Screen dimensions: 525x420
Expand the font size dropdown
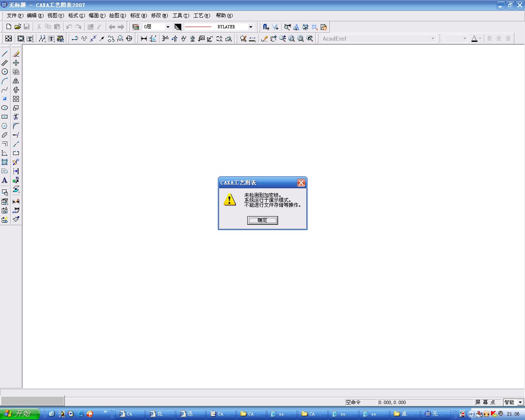coord(465,39)
